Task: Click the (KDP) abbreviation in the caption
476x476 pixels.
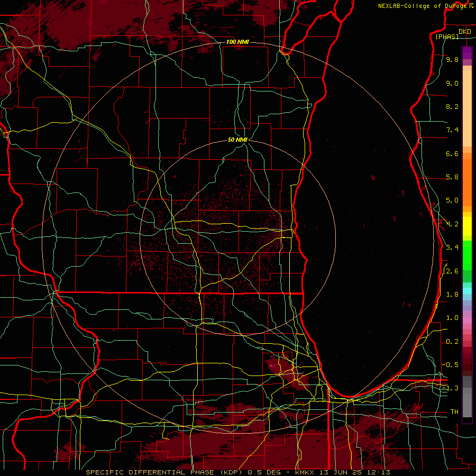Action: point(232,472)
